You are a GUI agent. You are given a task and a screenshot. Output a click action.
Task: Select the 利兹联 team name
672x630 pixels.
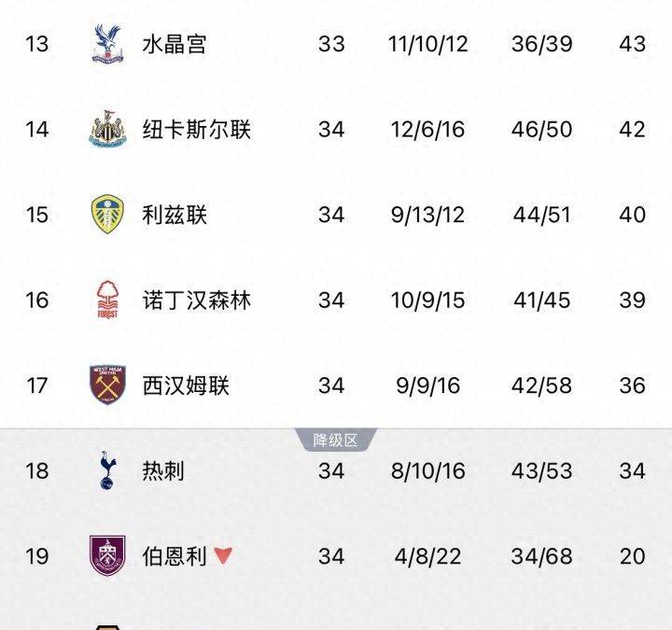[174, 215]
